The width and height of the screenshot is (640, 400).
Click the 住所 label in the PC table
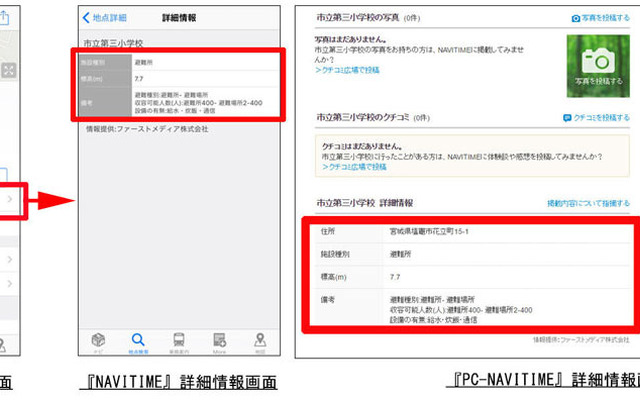tap(327, 231)
